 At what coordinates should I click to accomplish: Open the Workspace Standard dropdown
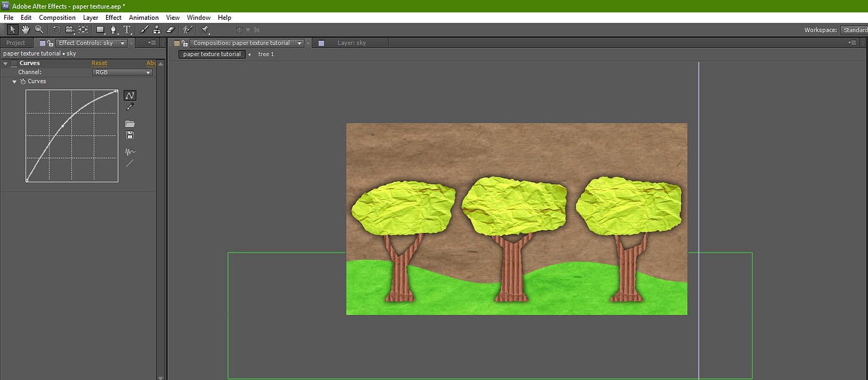coord(853,30)
